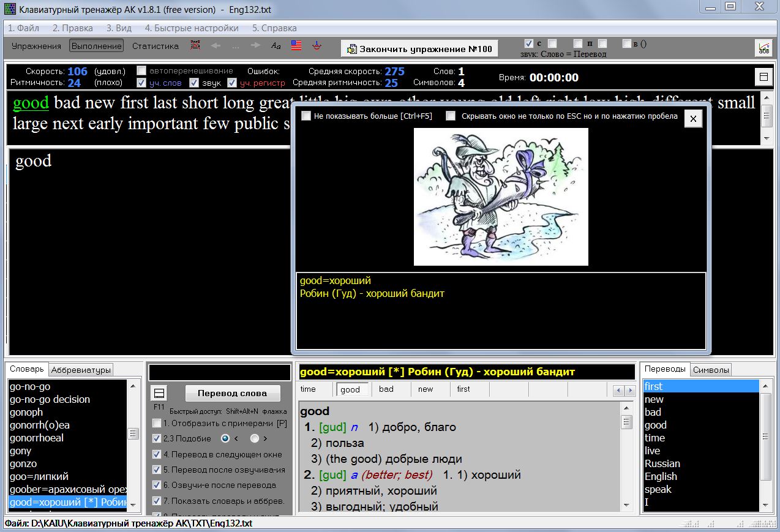This screenshot has height=532, width=780.
Task: Disable the звук checkbox
Action: pos(194,83)
